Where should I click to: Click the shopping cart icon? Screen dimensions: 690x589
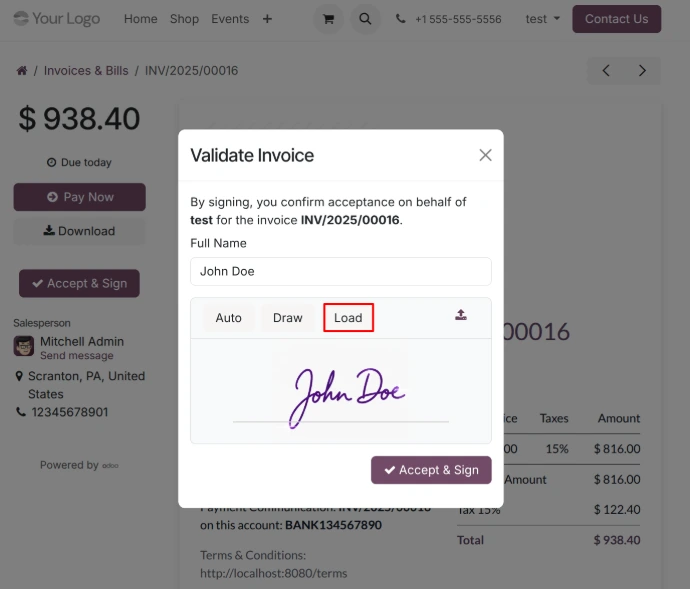pos(328,19)
